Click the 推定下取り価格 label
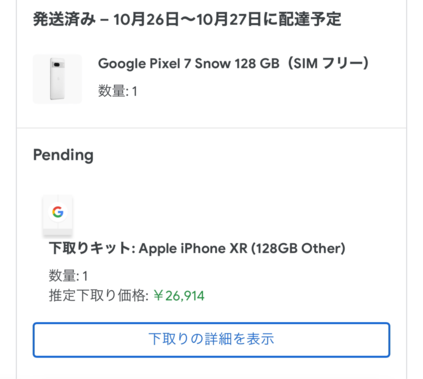The image size is (423, 379). coord(99,296)
